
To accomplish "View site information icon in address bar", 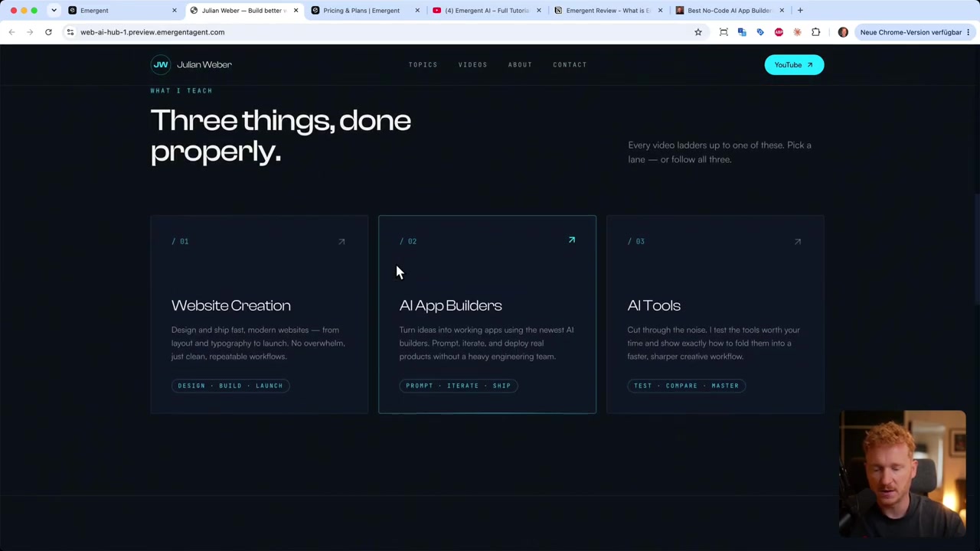I will coord(70,32).
